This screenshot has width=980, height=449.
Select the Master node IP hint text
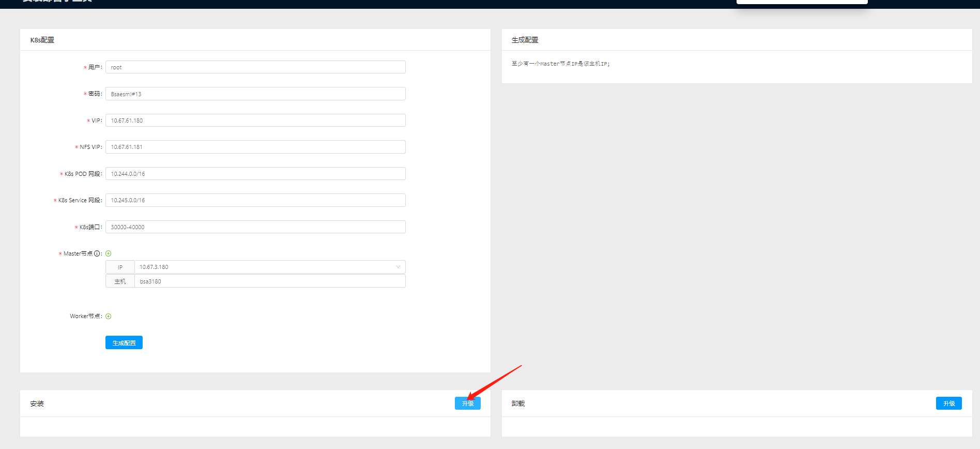click(561, 64)
